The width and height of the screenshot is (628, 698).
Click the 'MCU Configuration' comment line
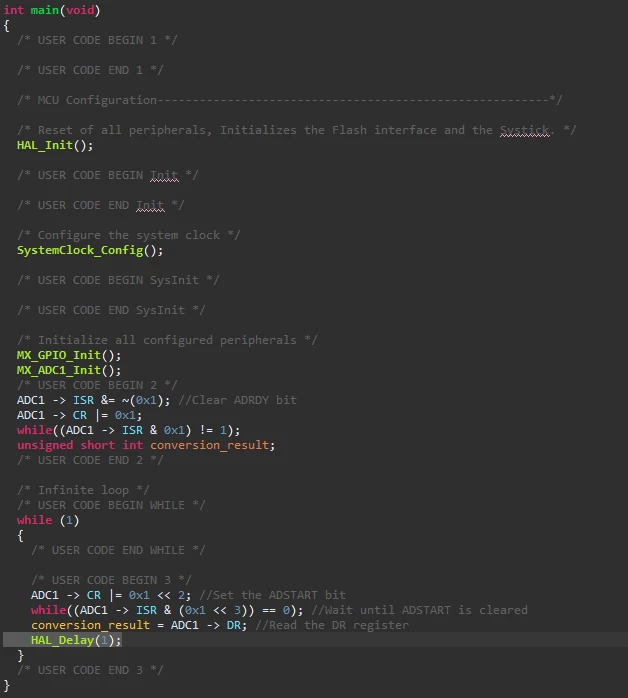(x=290, y=100)
